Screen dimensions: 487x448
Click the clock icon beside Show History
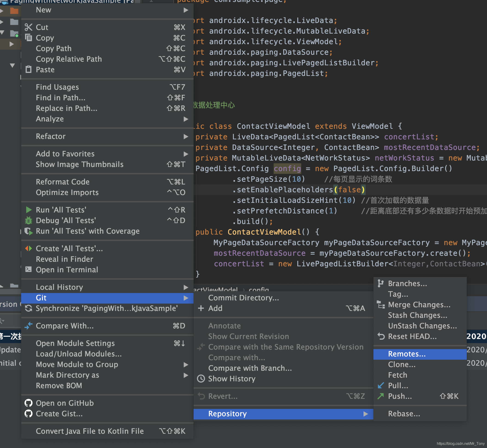click(201, 379)
